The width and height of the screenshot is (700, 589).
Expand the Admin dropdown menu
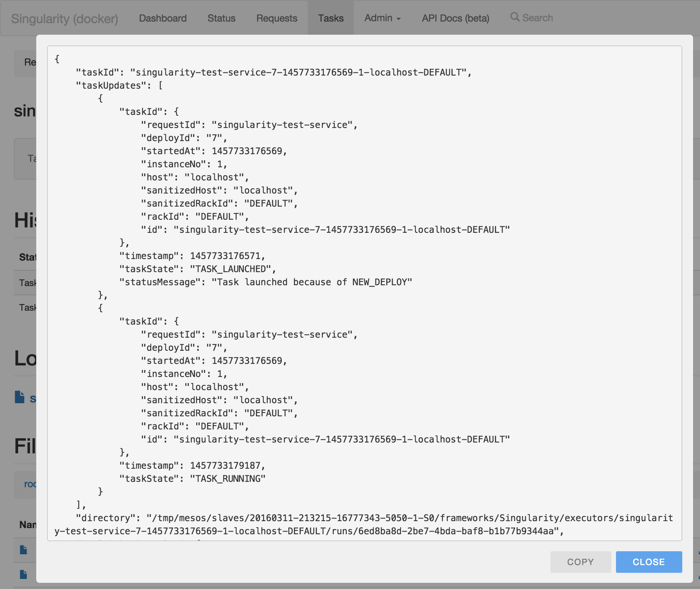click(382, 18)
